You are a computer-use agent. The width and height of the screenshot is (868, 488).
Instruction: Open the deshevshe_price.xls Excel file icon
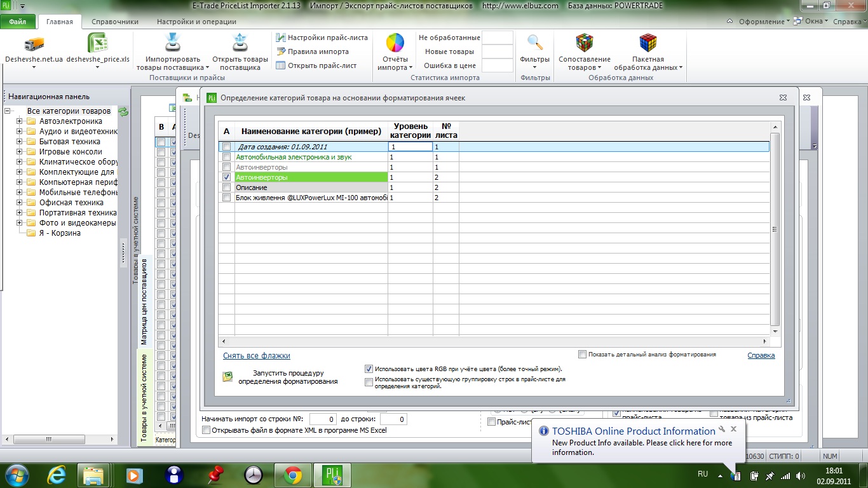click(x=98, y=44)
